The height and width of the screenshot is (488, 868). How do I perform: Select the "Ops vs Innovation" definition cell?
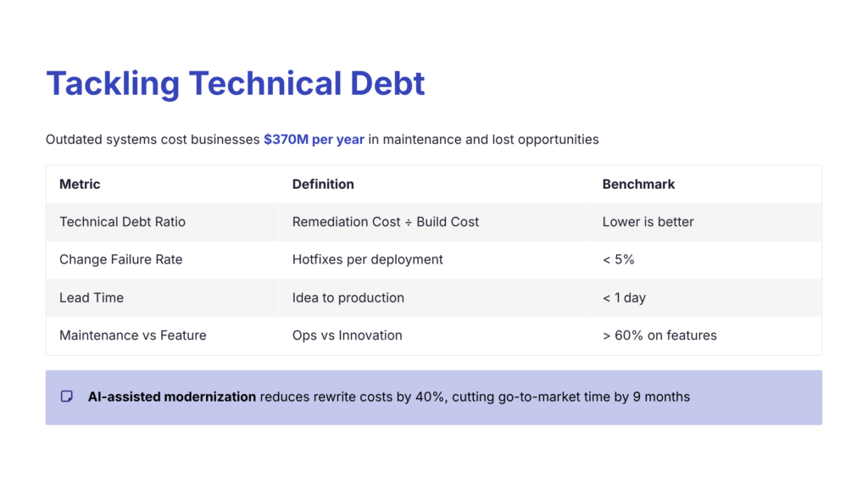click(x=348, y=335)
